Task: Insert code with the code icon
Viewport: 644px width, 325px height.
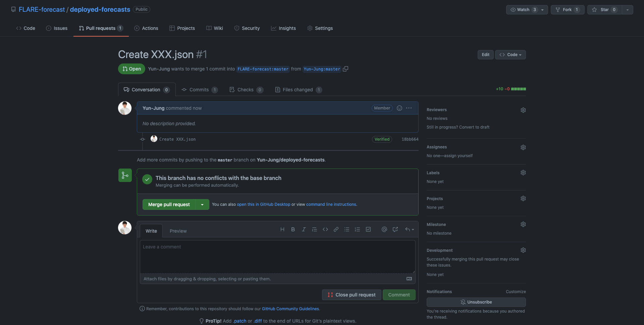Action: 325,229
